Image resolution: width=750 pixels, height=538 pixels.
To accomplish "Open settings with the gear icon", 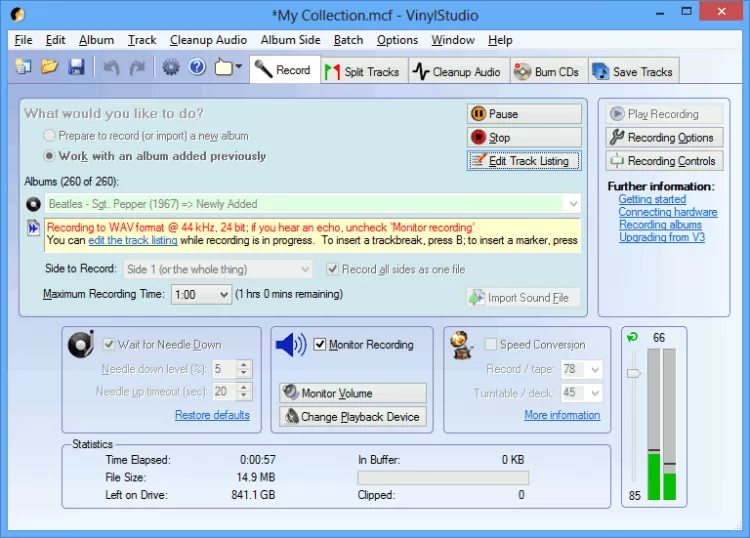I will coord(170,68).
